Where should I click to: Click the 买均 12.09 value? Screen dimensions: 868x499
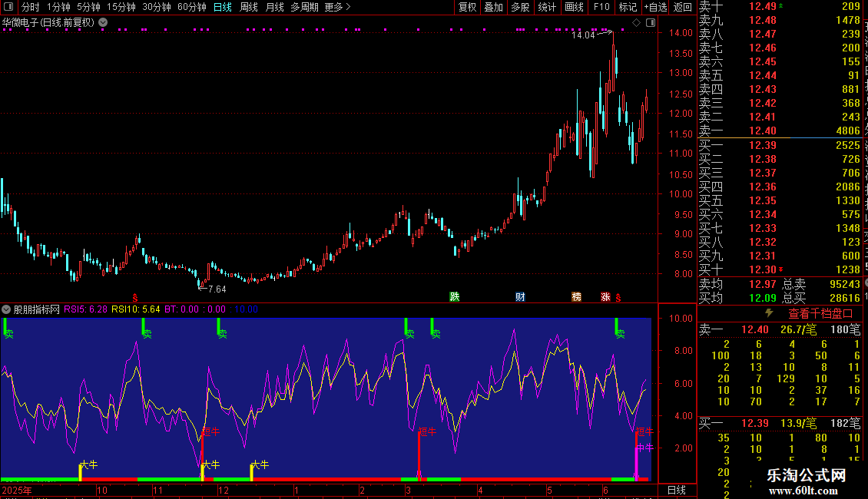pos(762,298)
